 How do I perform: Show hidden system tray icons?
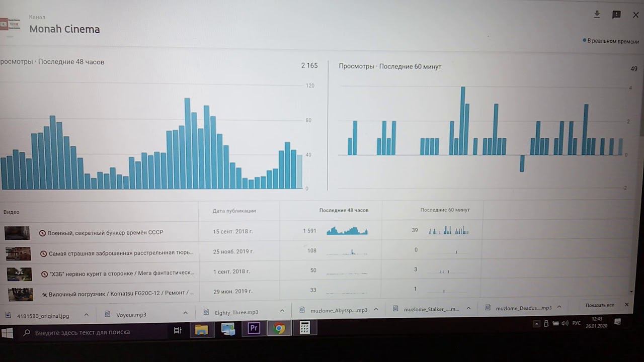(537, 323)
